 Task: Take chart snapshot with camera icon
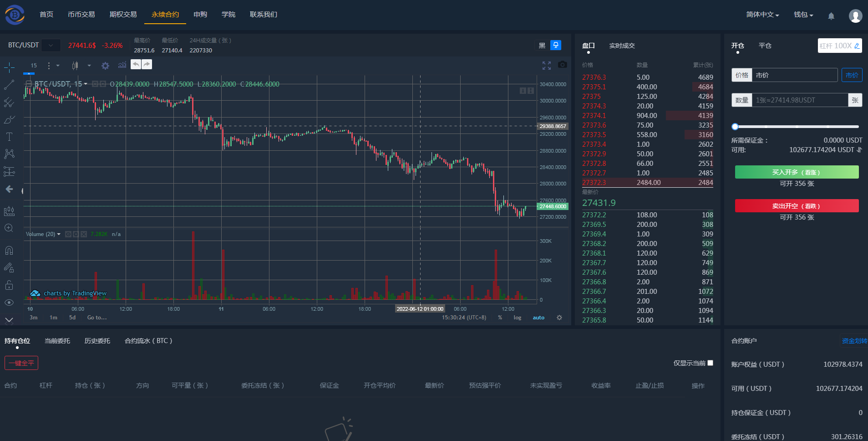tap(563, 65)
